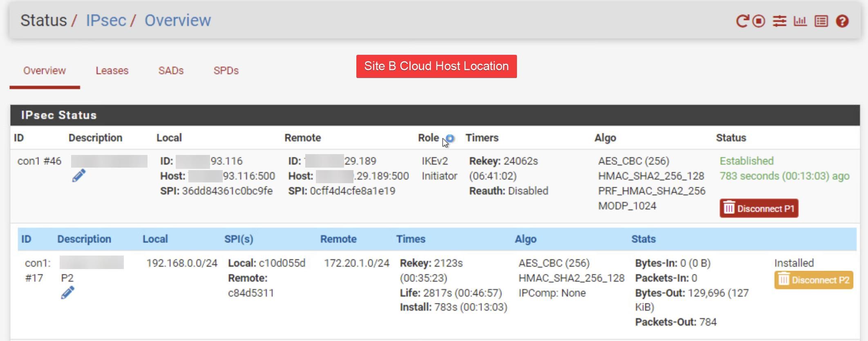Click the green Established status text
The height and width of the screenshot is (341, 868).
coord(746,161)
